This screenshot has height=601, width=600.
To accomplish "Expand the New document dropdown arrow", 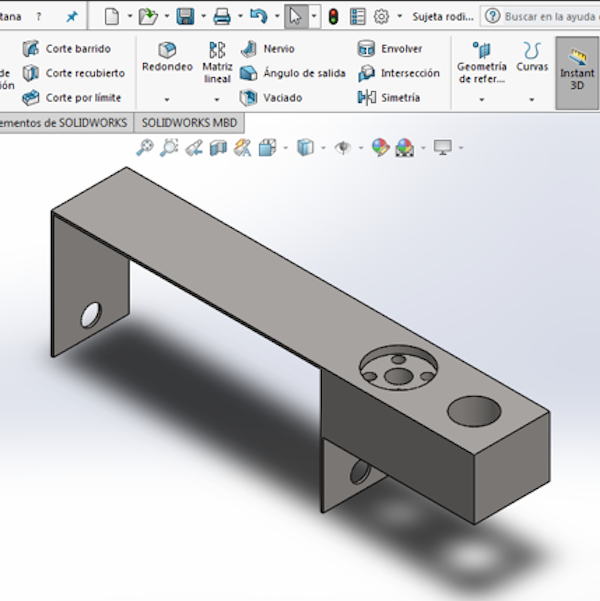I will [130, 16].
